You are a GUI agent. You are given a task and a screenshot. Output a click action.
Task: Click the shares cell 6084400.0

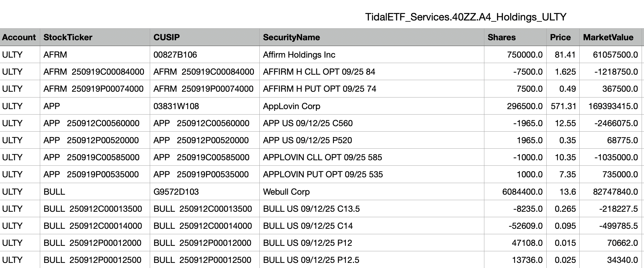[x=522, y=192]
